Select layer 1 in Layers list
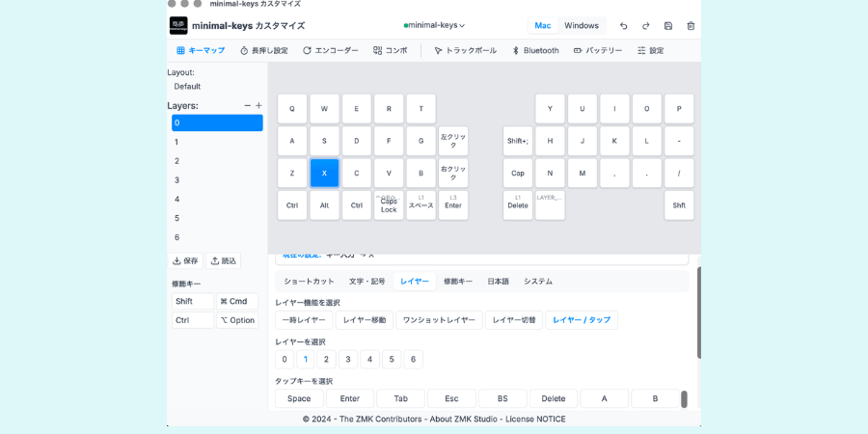Image resolution: width=868 pixels, height=434 pixels. click(x=217, y=142)
